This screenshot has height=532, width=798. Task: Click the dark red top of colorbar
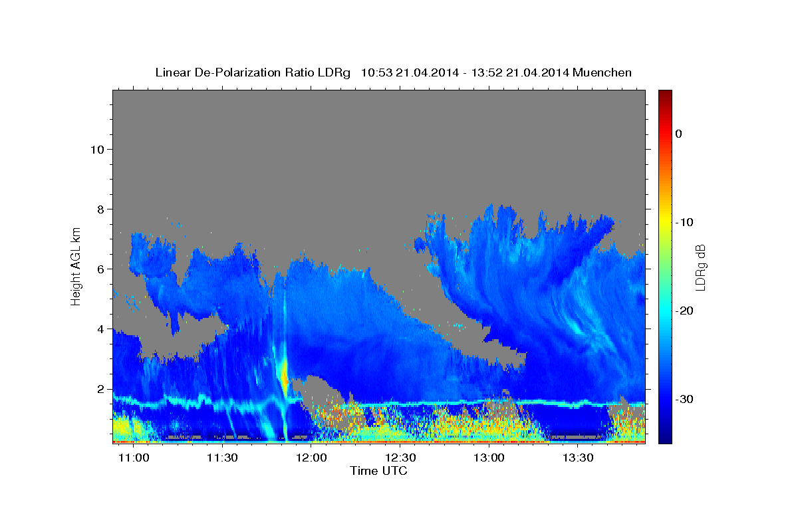[665, 95]
